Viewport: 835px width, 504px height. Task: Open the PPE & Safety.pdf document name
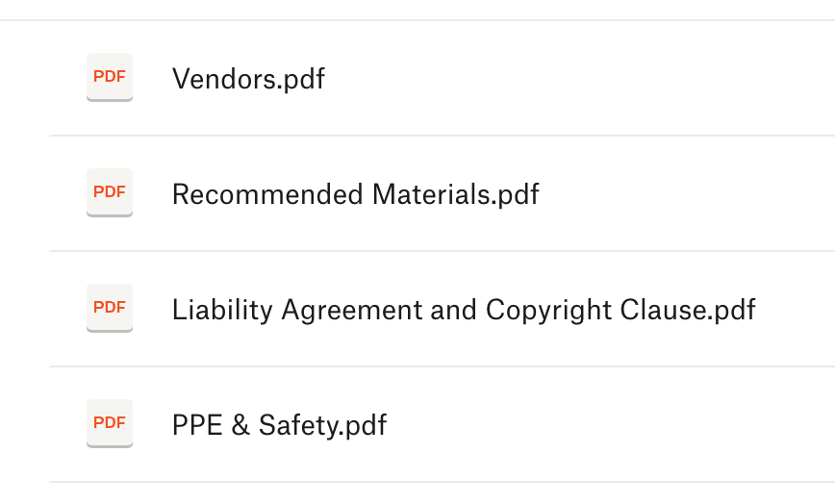pyautogui.click(x=280, y=425)
